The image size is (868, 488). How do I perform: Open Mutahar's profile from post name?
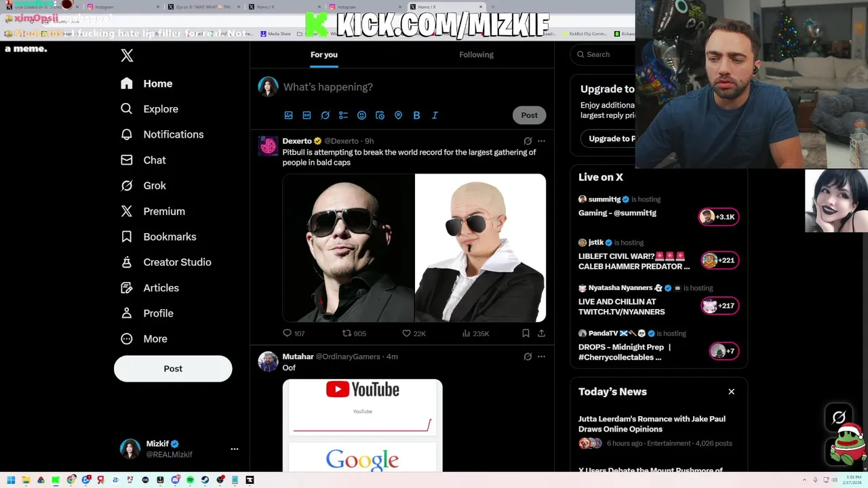[298, 357]
